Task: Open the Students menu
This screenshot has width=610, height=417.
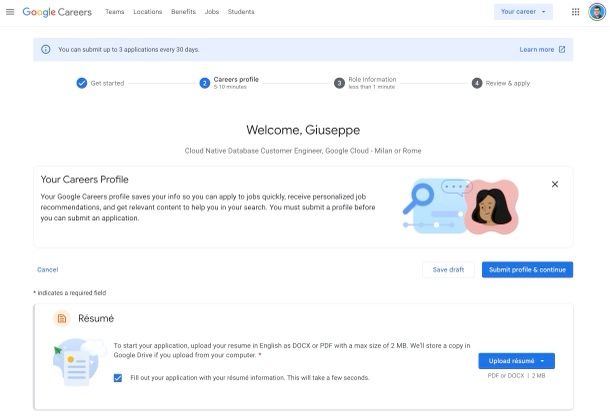Action: (x=241, y=12)
